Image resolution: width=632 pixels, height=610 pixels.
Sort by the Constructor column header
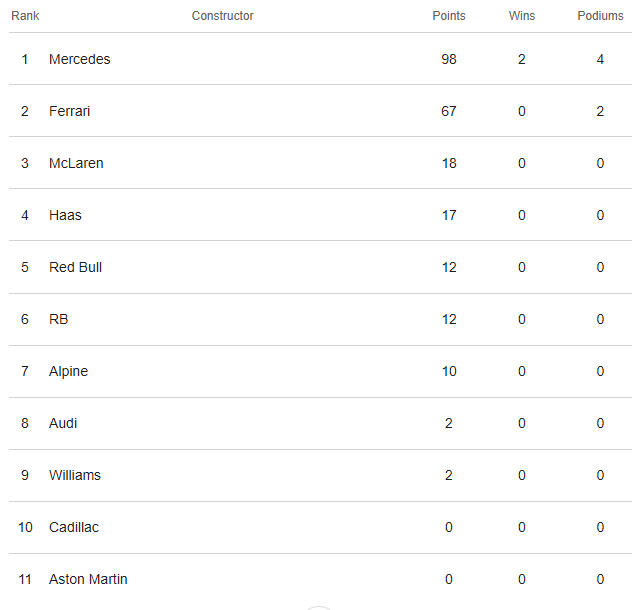click(x=222, y=16)
